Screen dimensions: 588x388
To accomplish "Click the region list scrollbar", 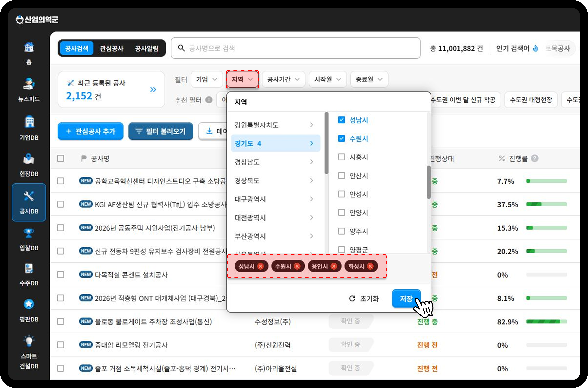I will (326, 143).
